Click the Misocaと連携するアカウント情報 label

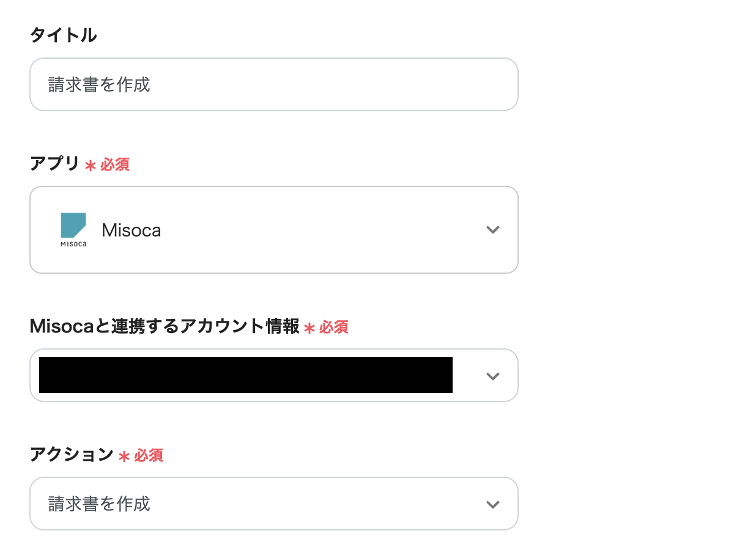(165, 327)
